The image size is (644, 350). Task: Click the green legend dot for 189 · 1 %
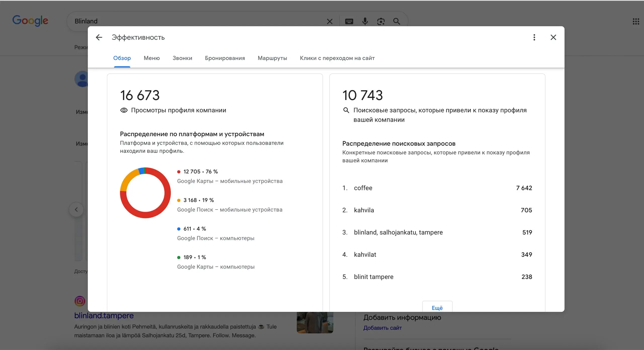click(179, 258)
